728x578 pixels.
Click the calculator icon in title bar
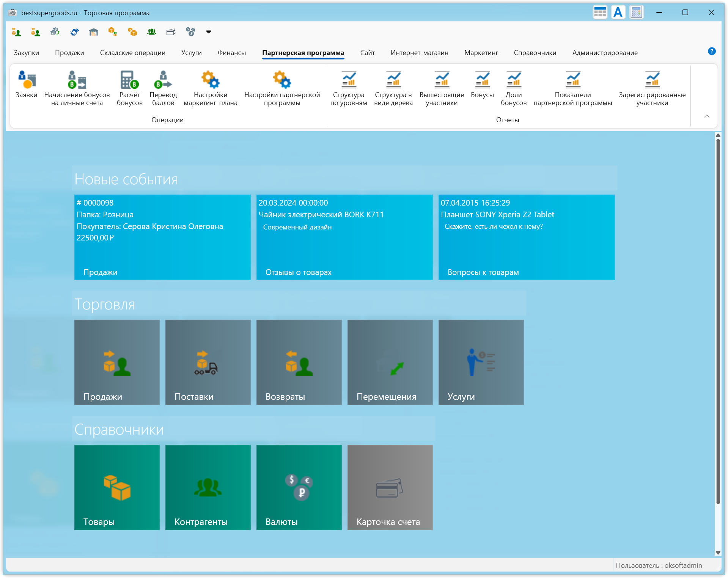pos(636,13)
